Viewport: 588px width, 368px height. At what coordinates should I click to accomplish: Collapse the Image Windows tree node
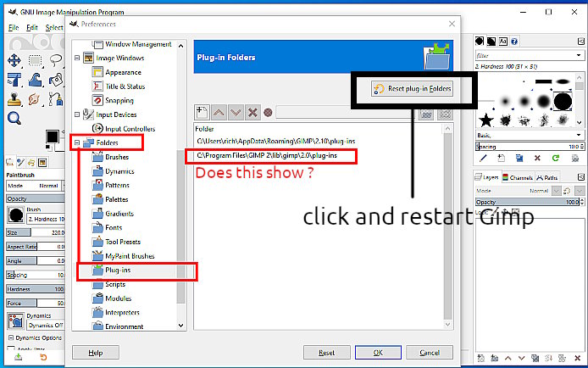tap(77, 59)
